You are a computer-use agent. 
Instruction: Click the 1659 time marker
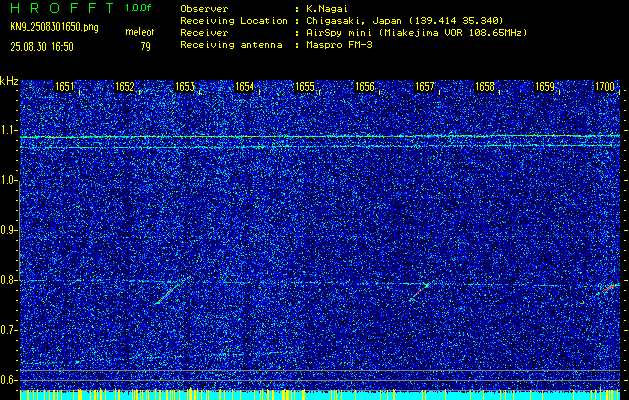545,87
